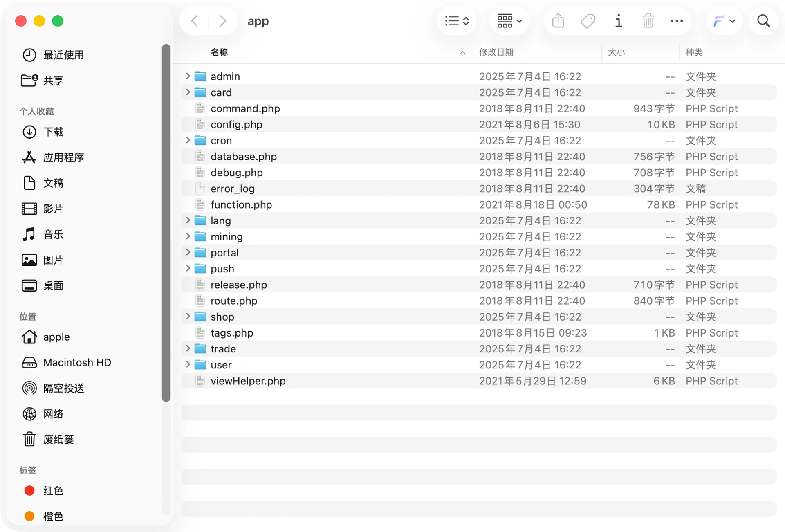Expand the card folder

[188, 92]
